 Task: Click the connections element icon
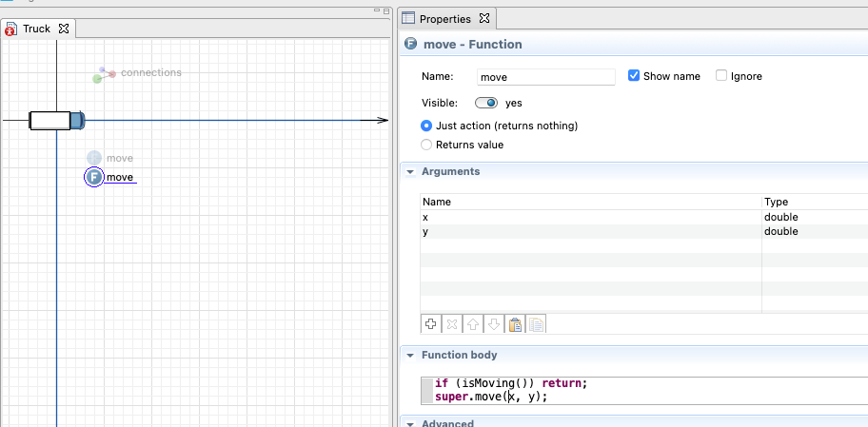click(x=104, y=75)
